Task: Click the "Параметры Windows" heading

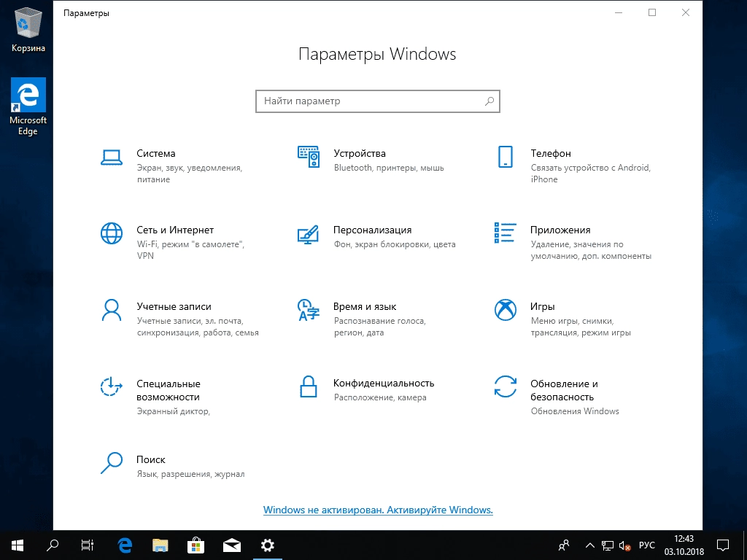Action: (x=377, y=54)
